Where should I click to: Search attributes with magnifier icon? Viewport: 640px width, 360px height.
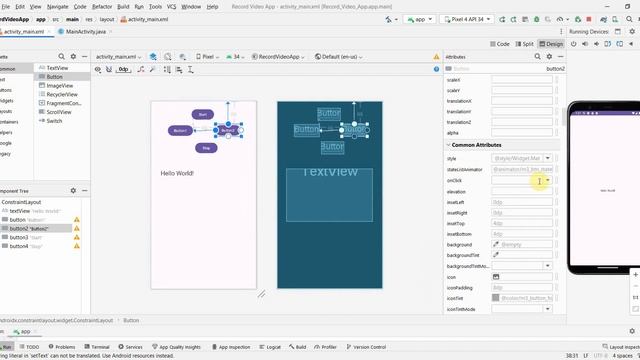pyautogui.click(x=538, y=56)
